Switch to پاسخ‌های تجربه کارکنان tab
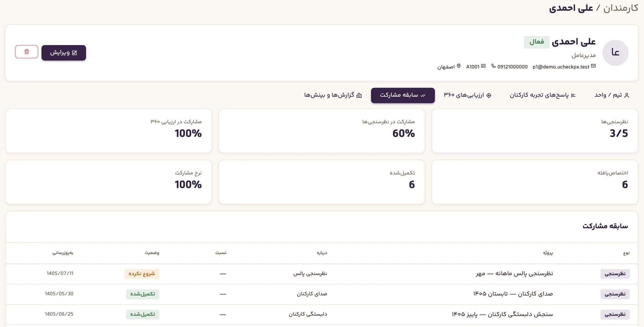This screenshot has width=644, height=327. pyautogui.click(x=543, y=95)
